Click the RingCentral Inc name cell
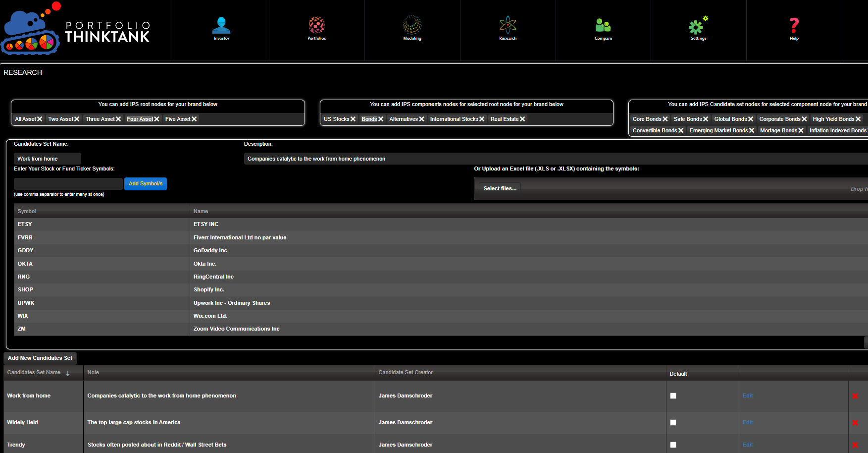The image size is (868, 453). coord(529,277)
